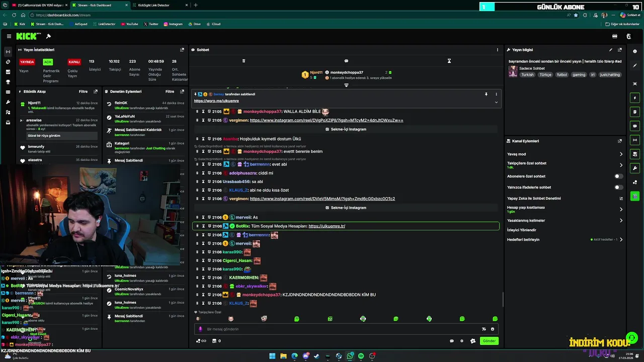
Task: Open the emoji picker in message box
Action: click(x=493, y=329)
